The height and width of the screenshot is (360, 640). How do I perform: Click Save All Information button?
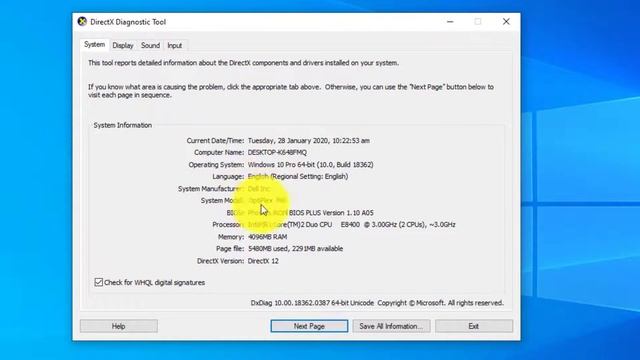click(x=391, y=326)
